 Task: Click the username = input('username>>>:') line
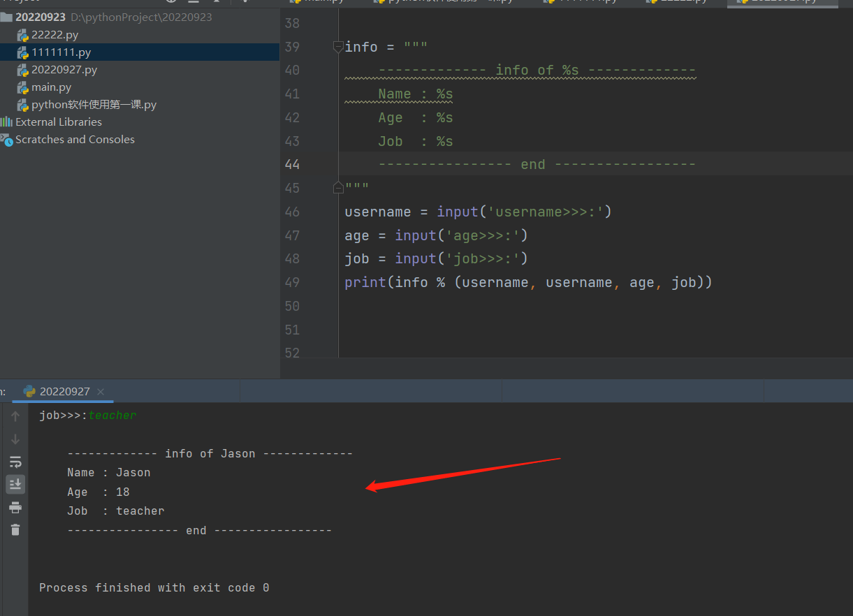478,212
